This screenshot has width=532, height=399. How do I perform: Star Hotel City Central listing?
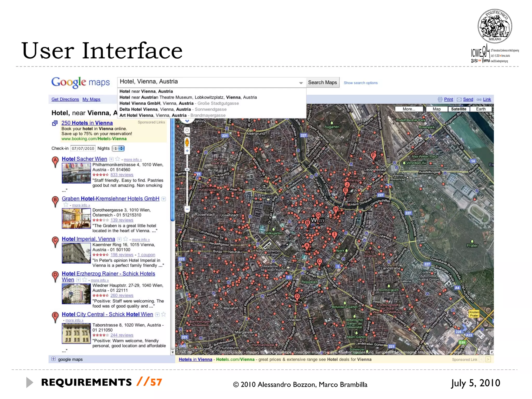pyautogui.click(x=164, y=314)
